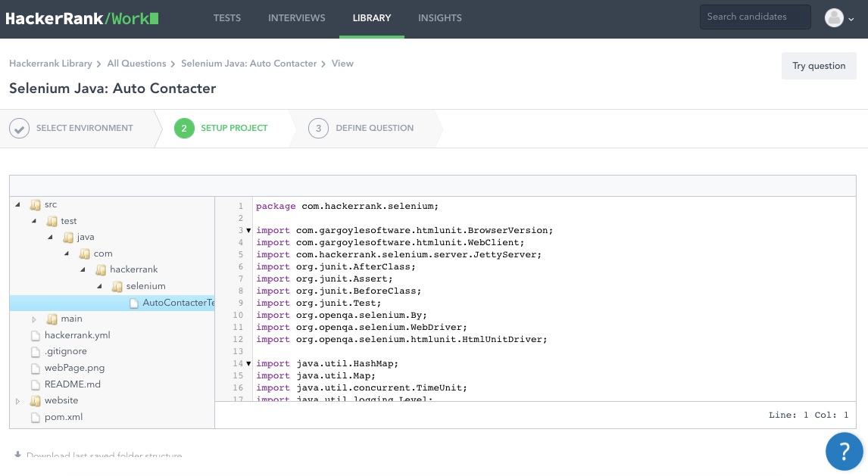Click the import org.openqa.selenium.WebDriver line

(361, 327)
